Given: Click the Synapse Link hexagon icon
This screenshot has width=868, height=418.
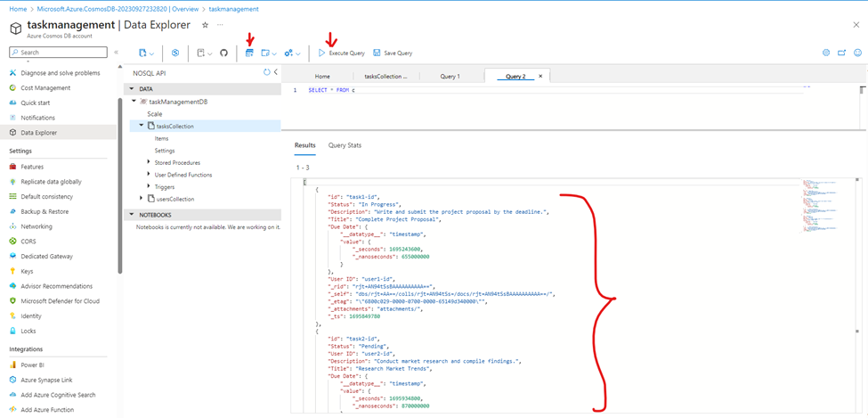Looking at the screenshot, I should pos(175,53).
